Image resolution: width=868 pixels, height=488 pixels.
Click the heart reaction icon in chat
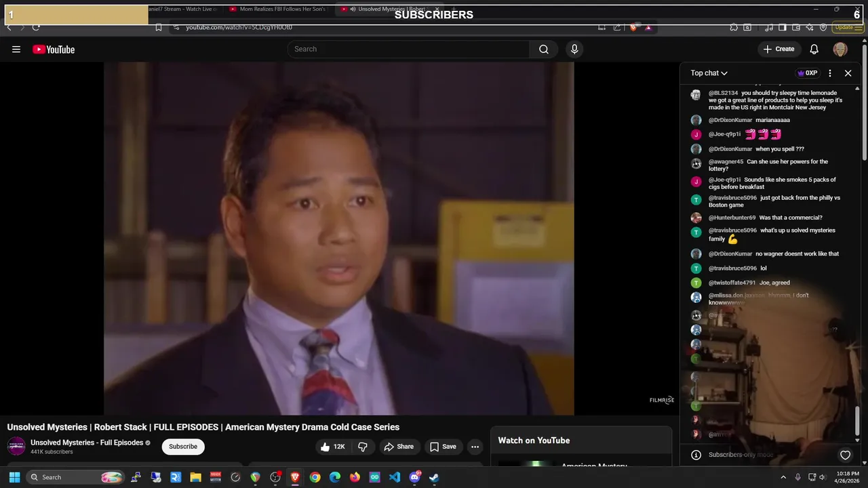845,455
